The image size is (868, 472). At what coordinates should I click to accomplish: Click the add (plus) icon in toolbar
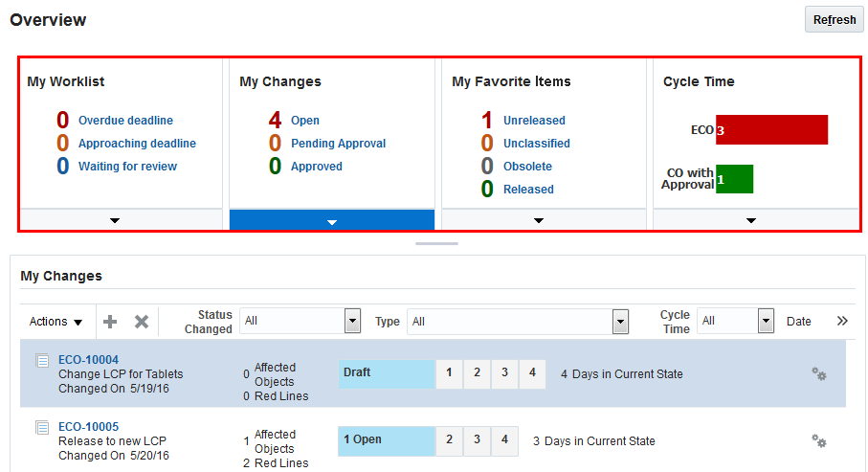tap(110, 322)
